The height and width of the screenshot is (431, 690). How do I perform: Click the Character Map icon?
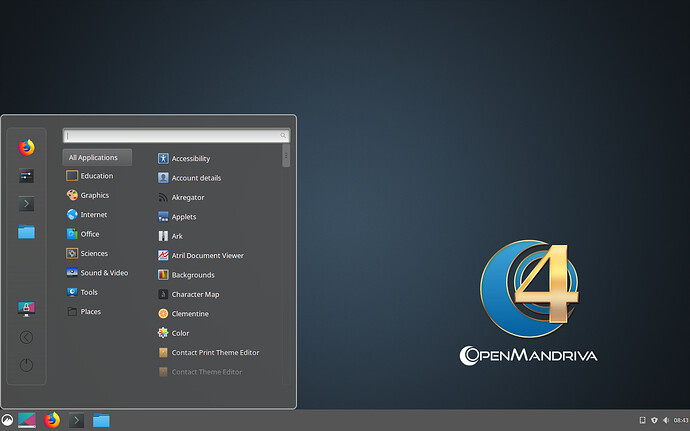click(x=163, y=294)
